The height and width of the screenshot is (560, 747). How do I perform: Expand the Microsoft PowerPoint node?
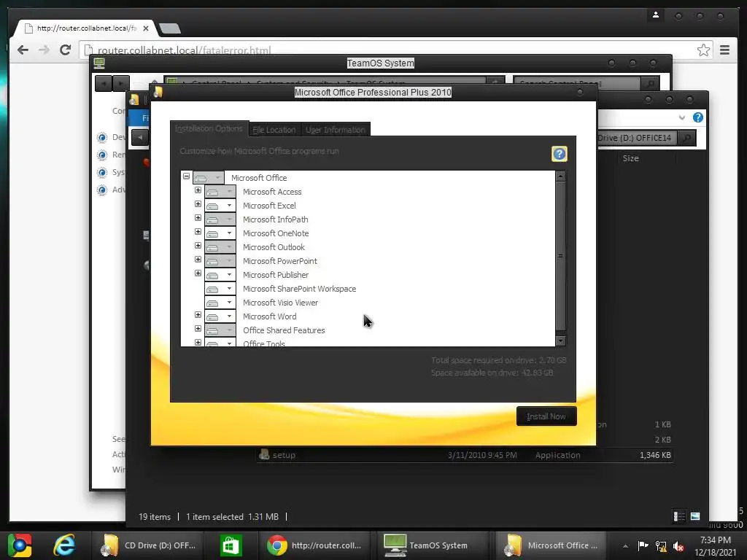[x=198, y=259]
